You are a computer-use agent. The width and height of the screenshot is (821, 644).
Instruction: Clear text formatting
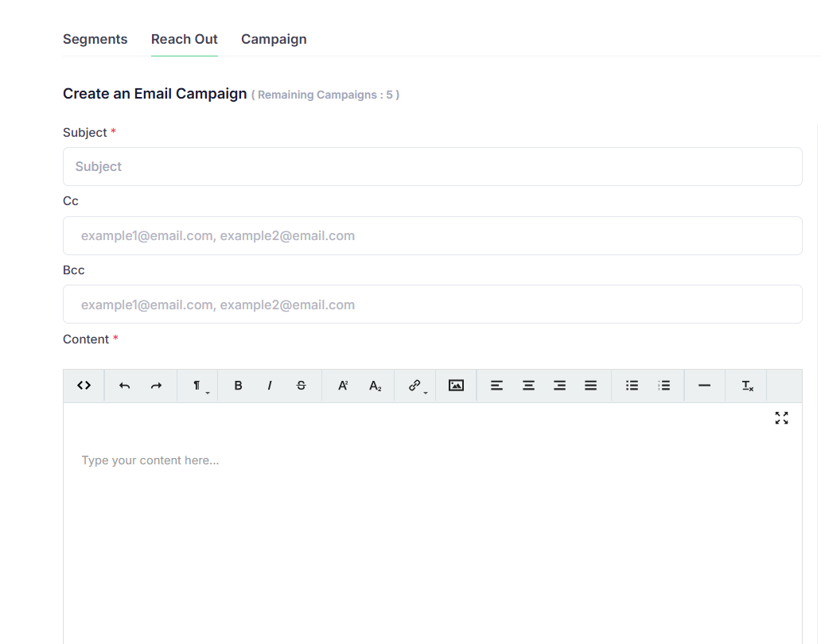click(747, 386)
